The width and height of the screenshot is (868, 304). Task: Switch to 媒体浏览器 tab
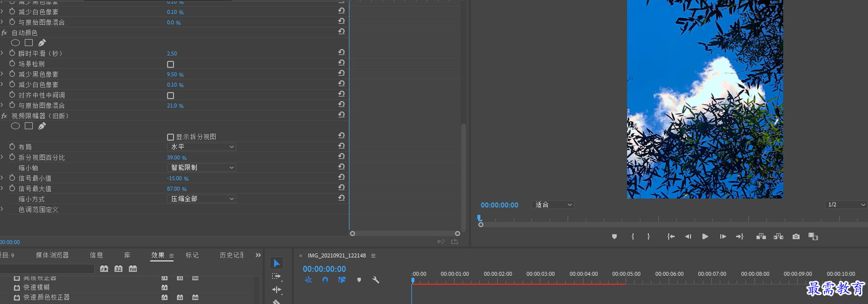(x=52, y=255)
